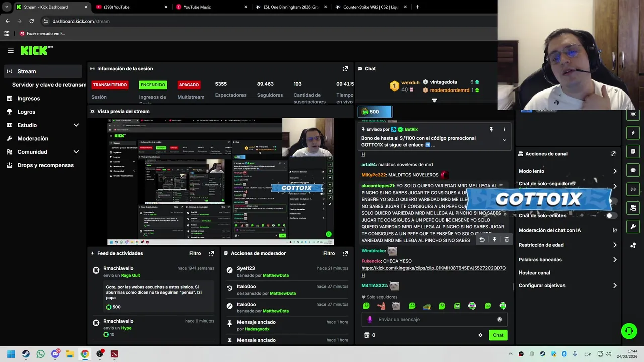Click the Kick logo
The image size is (644, 362).
[x=36, y=50]
